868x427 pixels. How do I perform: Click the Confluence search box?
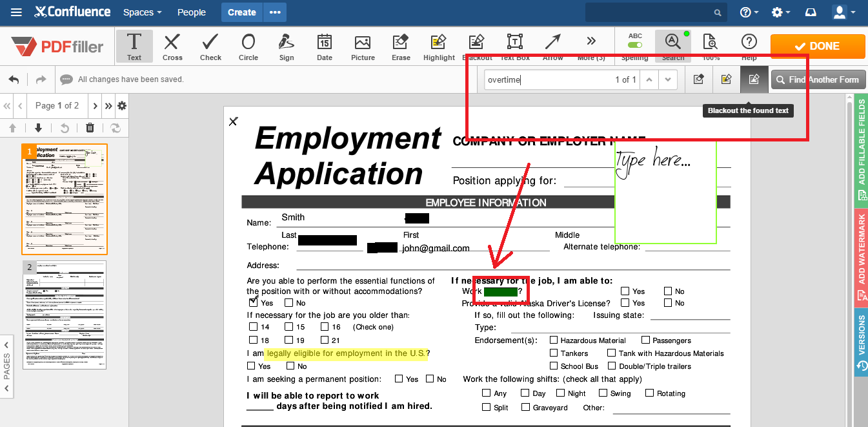tap(656, 12)
